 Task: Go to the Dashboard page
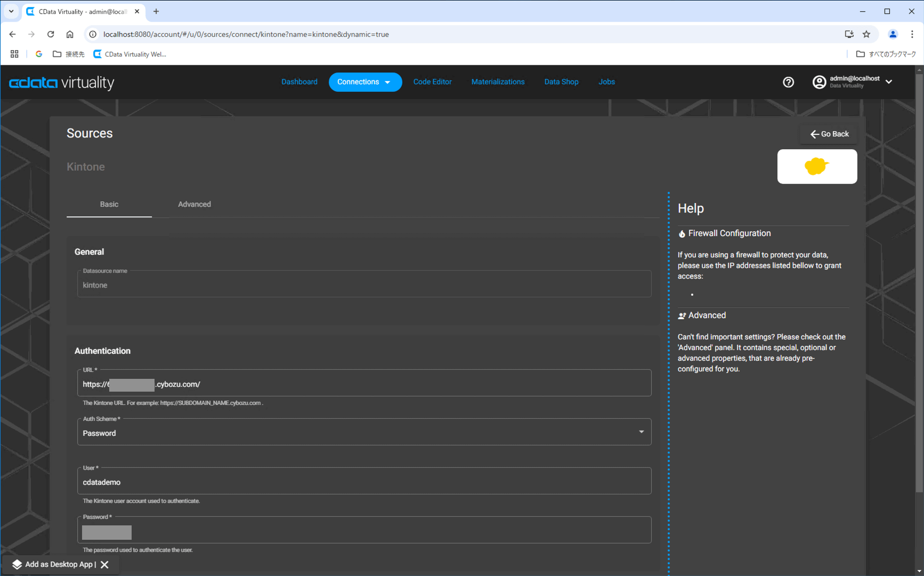[x=299, y=82]
